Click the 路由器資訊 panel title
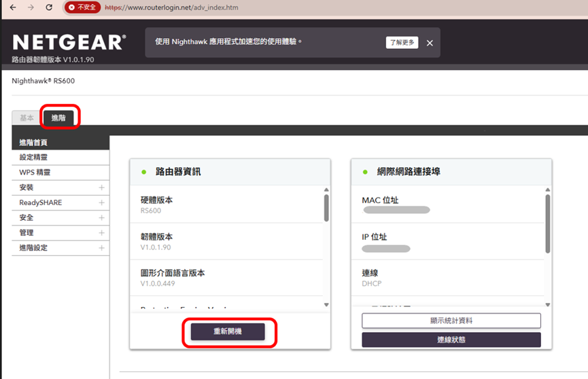588x379 pixels. pyautogui.click(x=178, y=172)
